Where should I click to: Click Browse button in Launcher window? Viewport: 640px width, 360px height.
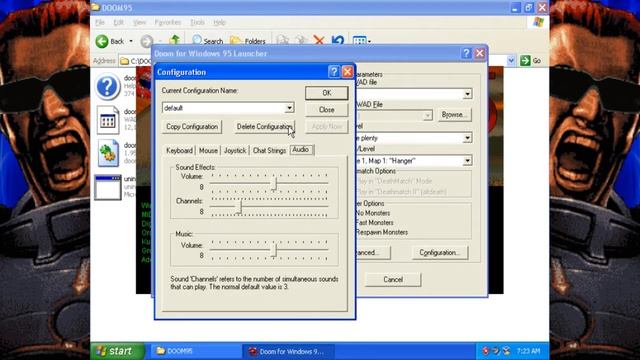point(454,115)
